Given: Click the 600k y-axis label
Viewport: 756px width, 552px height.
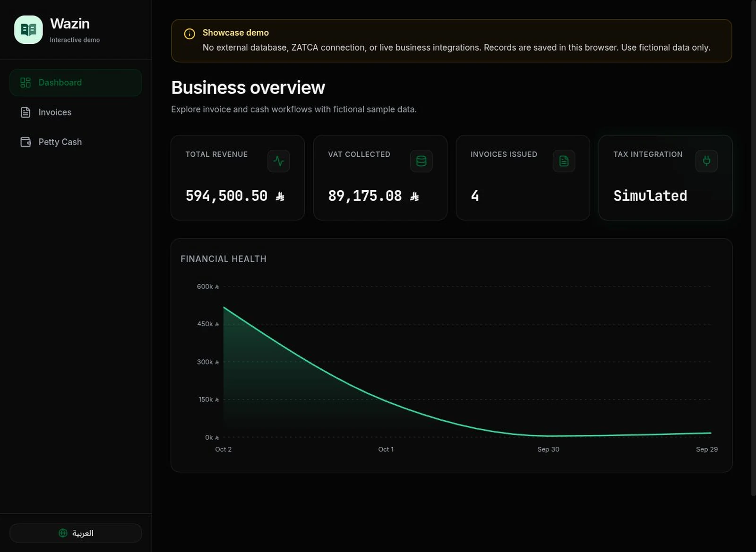Looking at the screenshot, I should pyautogui.click(x=208, y=287).
